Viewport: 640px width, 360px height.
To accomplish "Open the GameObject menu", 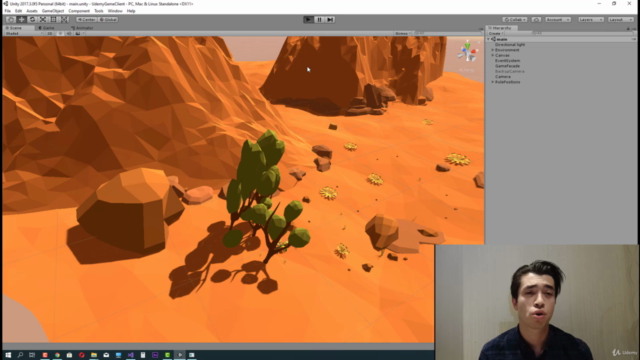I will (x=53, y=11).
